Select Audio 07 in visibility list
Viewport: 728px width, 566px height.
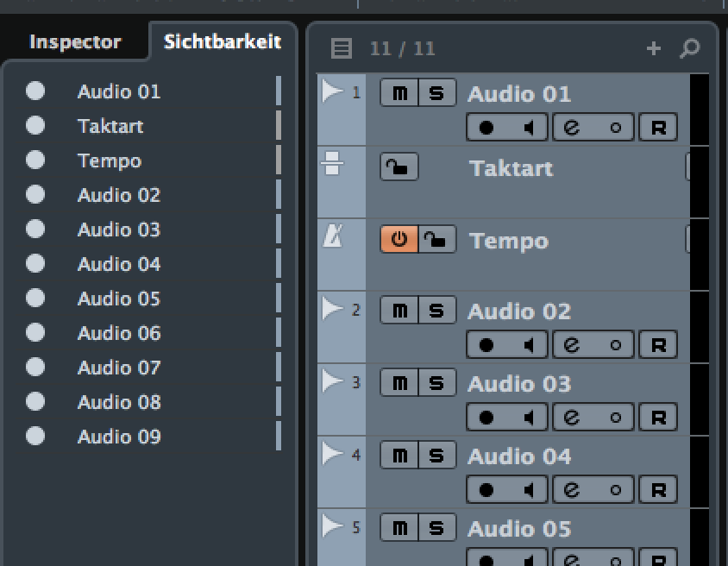pyautogui.click(x=119, y=368)
